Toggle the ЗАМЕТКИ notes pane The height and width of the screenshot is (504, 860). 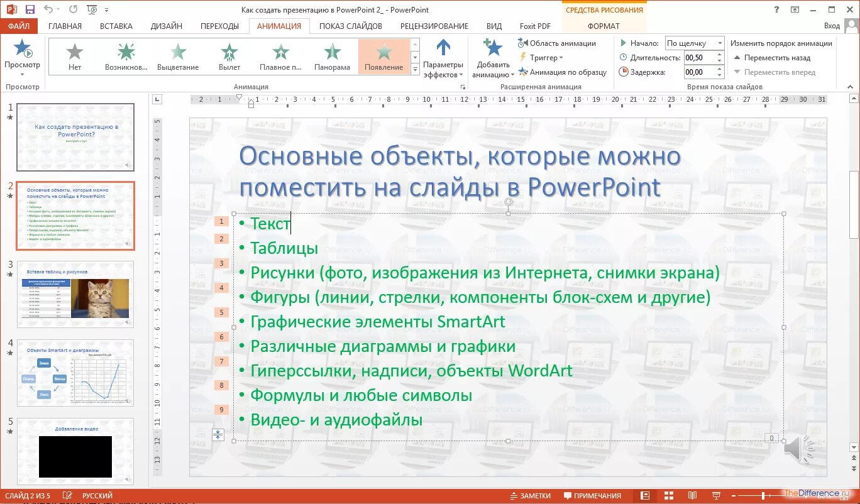529,496
